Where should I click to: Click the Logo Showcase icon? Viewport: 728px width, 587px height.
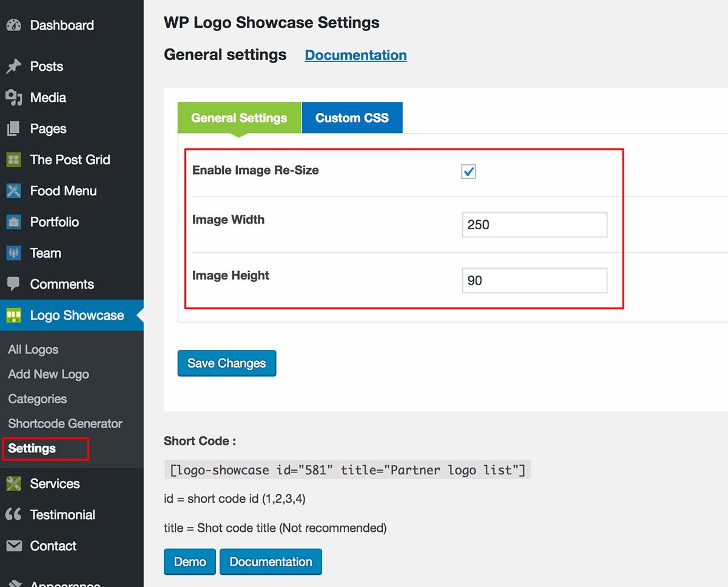click(x=13, y=315)
